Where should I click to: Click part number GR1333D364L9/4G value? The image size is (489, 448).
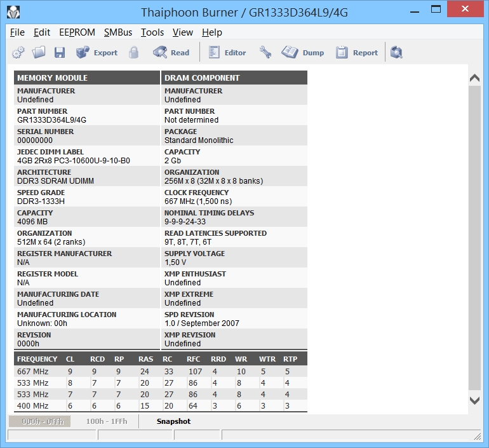click(x=52, y=120)
